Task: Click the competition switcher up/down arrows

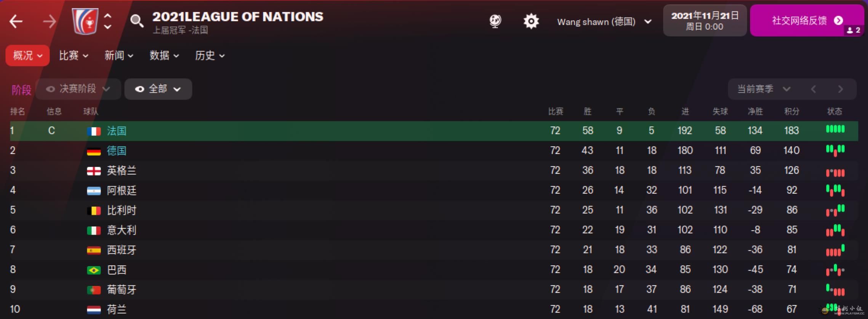Action: (108, 21)
